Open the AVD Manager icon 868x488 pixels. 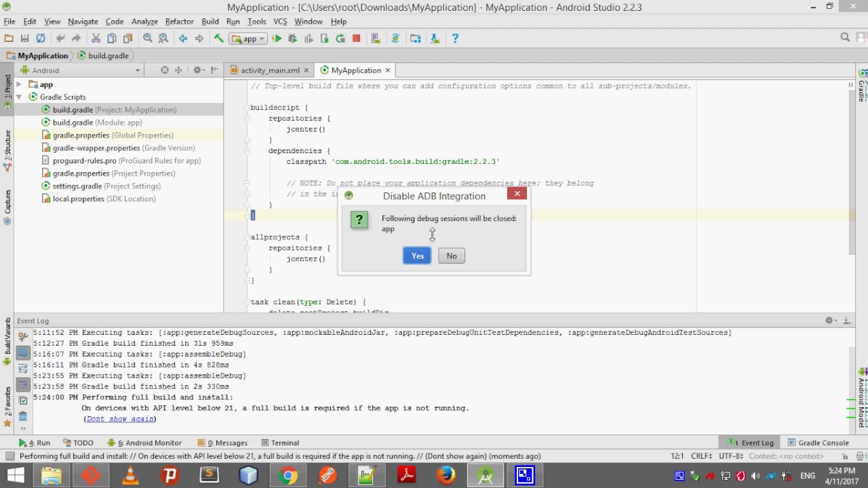376,39
